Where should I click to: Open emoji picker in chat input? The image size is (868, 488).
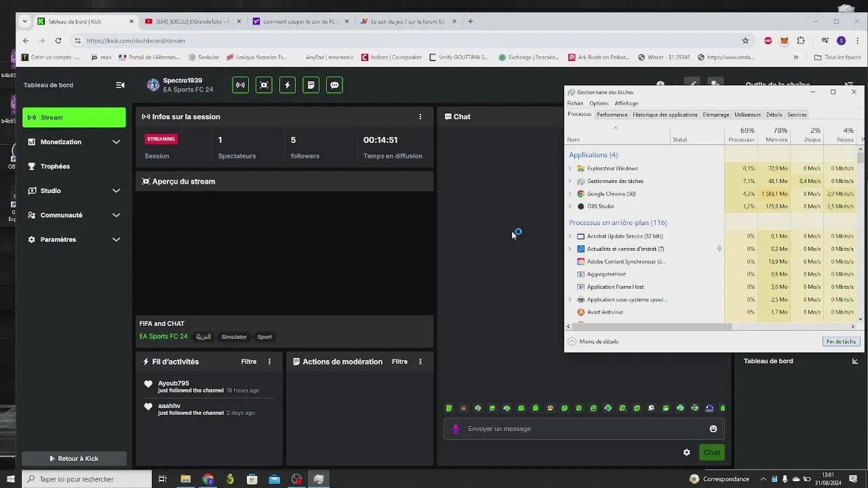click(x=713, y=428)
